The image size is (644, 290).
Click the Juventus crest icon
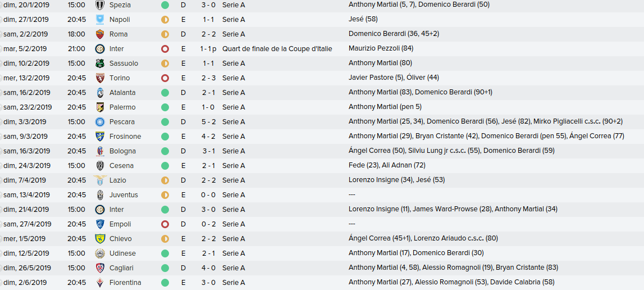[99, 195]
